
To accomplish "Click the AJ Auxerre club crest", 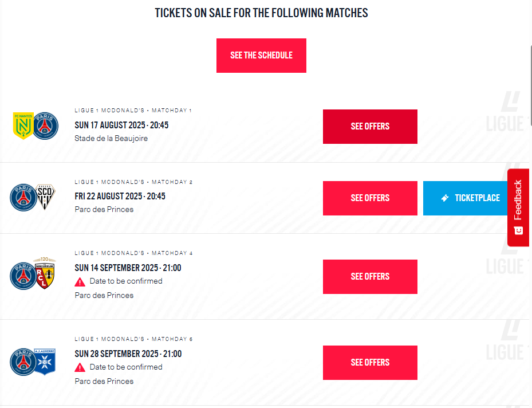I will pos(46,362).
